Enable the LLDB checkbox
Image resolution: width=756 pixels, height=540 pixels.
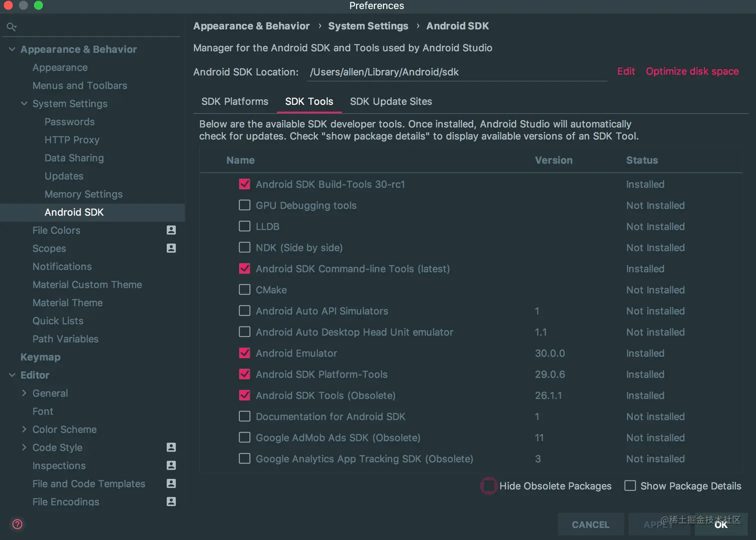(x=244, y=226)
